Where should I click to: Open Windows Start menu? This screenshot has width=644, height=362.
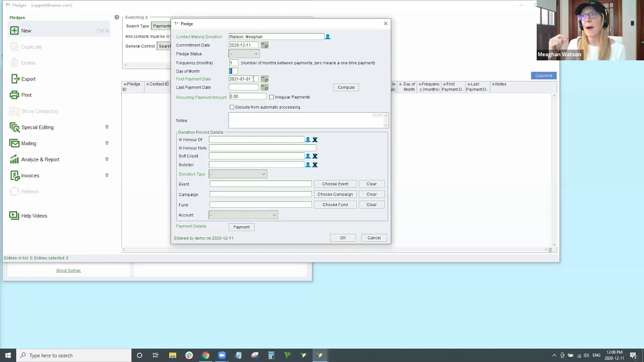point(8,355)
